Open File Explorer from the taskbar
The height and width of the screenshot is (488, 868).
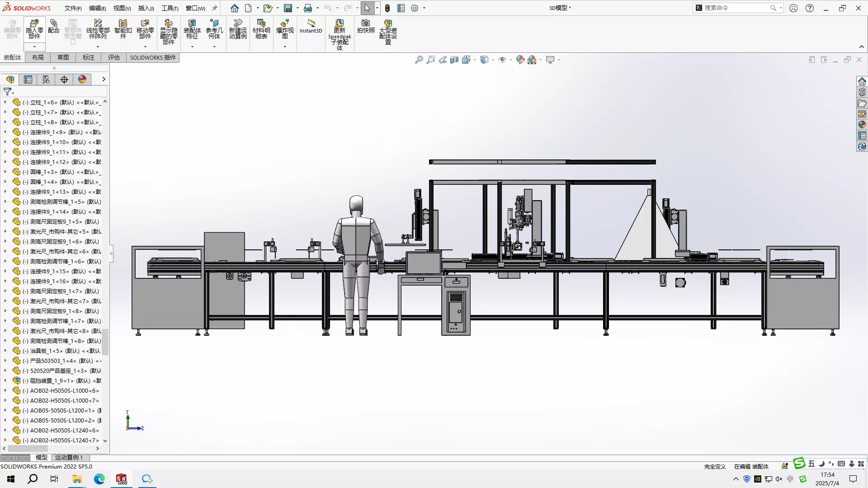tap(77, 479)
